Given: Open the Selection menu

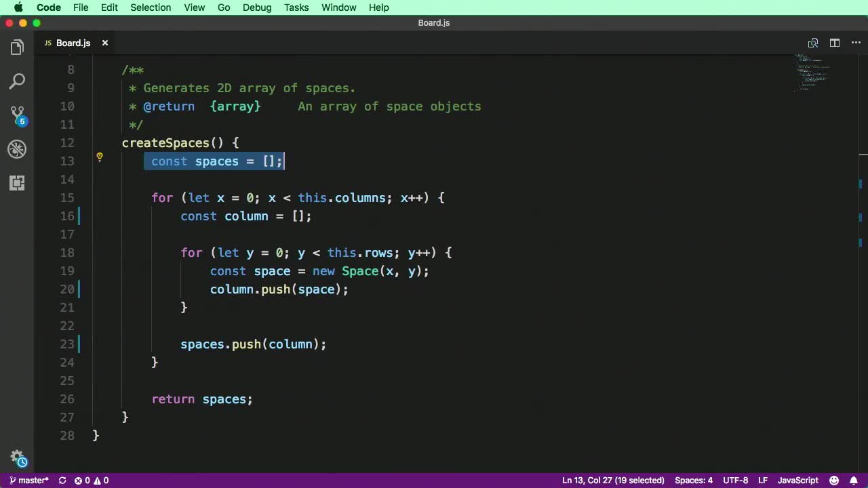Looking at the screenshot, I should point(151,7).
